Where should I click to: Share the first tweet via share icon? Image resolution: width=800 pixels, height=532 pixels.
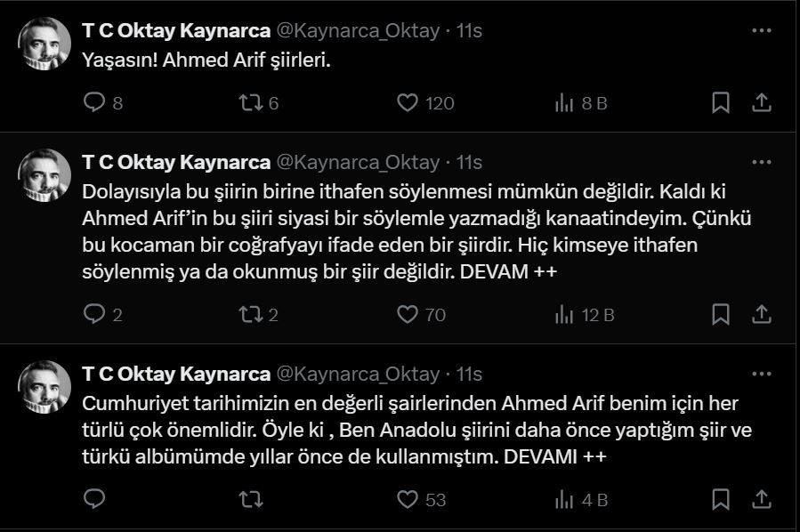coord(761,102)
